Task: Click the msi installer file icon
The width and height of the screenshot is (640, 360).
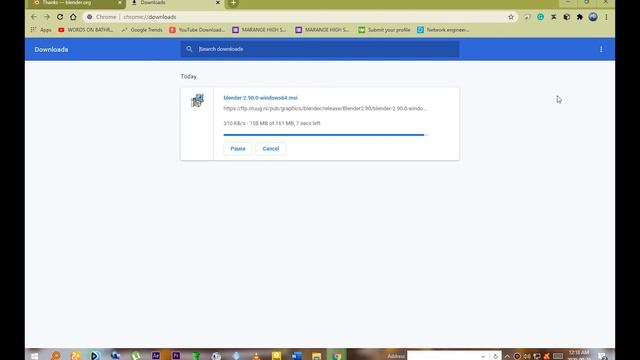Action: pyautogui.click(x=197, y=100)
